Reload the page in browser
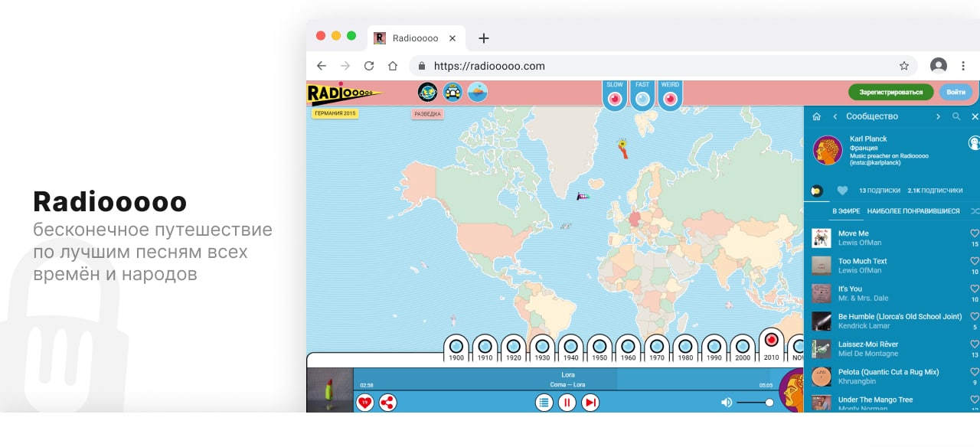980x447 pixels. (369, 66)
